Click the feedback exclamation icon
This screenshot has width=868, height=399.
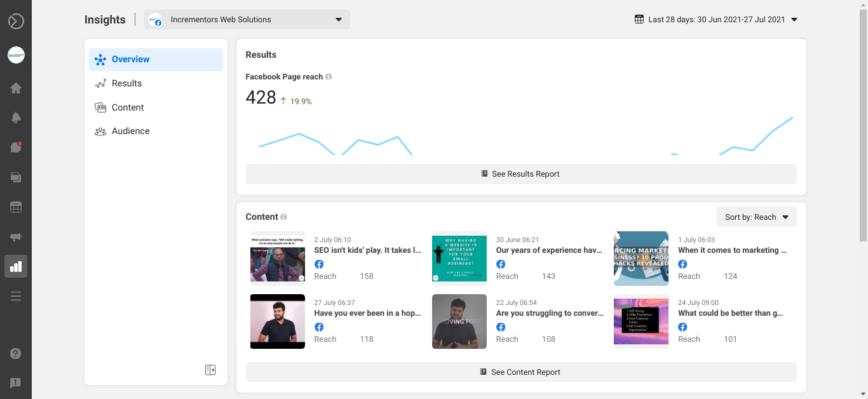point(16,383)
